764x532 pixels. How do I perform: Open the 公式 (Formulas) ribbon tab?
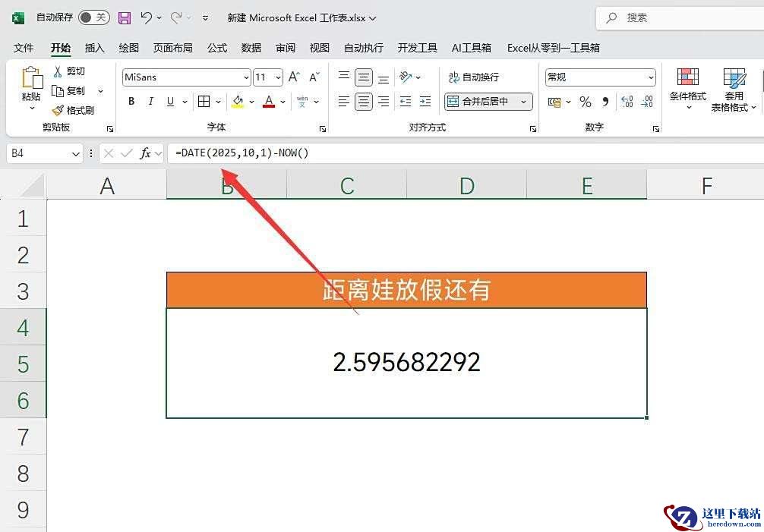tap(217, 48)
